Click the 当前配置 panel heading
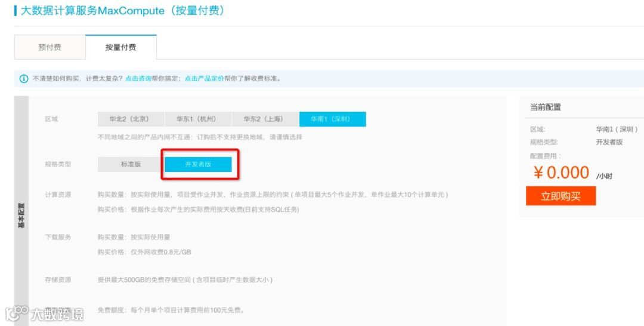This screenshot has width=644, height=326. [546, 107]
